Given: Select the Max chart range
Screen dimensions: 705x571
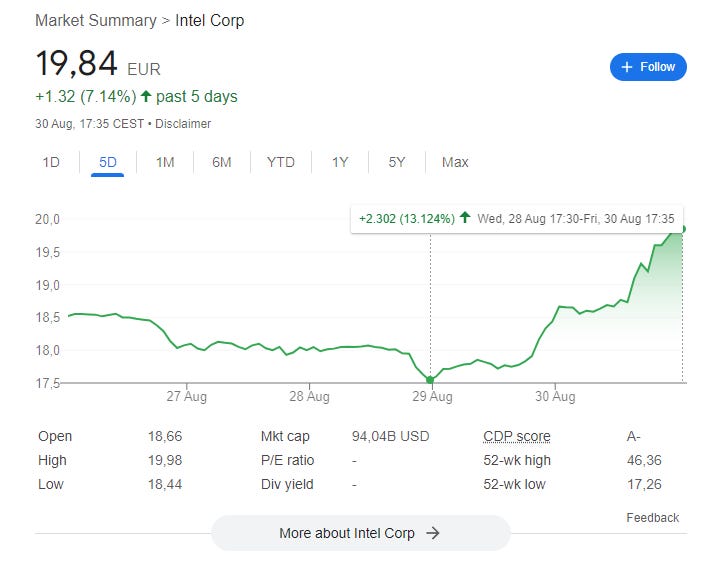Looking at the screenshot, I should click(x=455, y=162).
